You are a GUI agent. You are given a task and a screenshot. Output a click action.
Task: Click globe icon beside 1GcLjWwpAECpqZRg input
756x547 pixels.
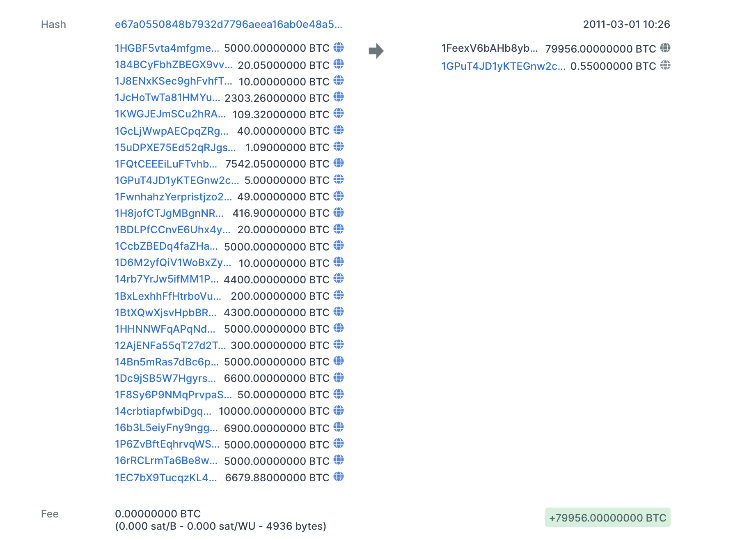(x=339, y=130)
